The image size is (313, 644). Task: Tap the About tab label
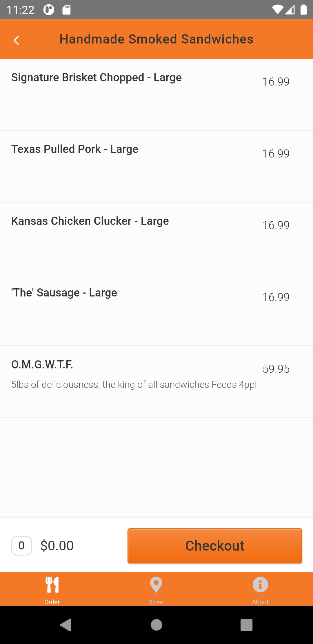(x=260, y=602)
